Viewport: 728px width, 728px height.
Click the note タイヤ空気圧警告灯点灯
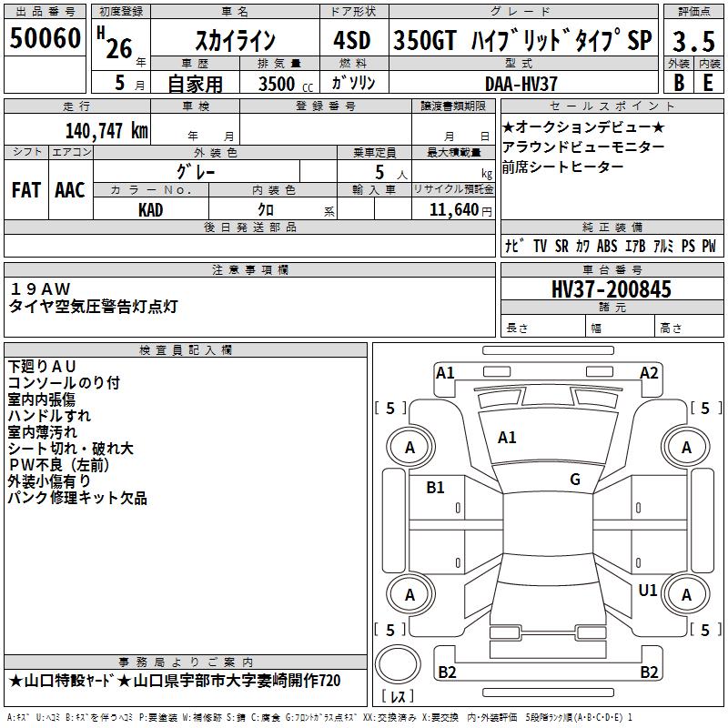[94, 307]
